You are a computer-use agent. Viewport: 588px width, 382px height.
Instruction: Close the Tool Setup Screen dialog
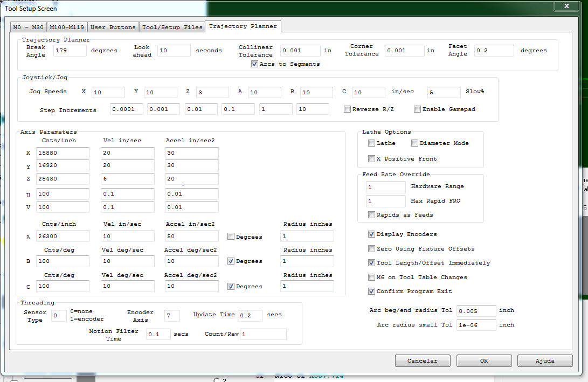566,6
